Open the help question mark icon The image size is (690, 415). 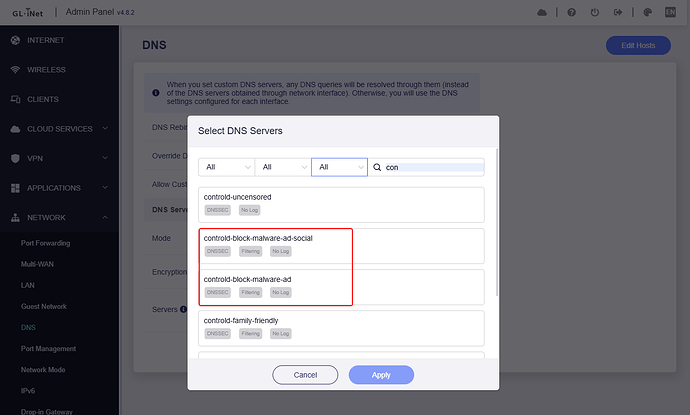[x=571, y=13]
